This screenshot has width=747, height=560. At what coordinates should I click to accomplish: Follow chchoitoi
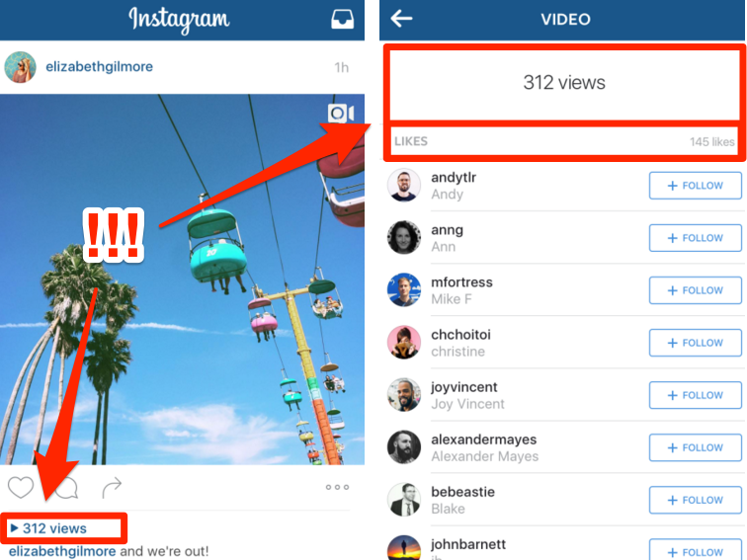tap(695, 343)
